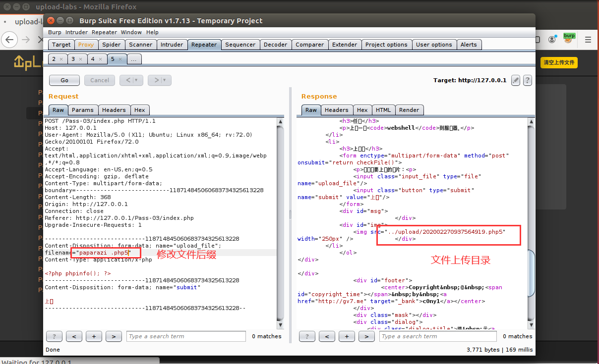Switch to the Intruder tool tab
Image resolution: width=599 pixels, height=364 pixels.
(x=172, y=45)
